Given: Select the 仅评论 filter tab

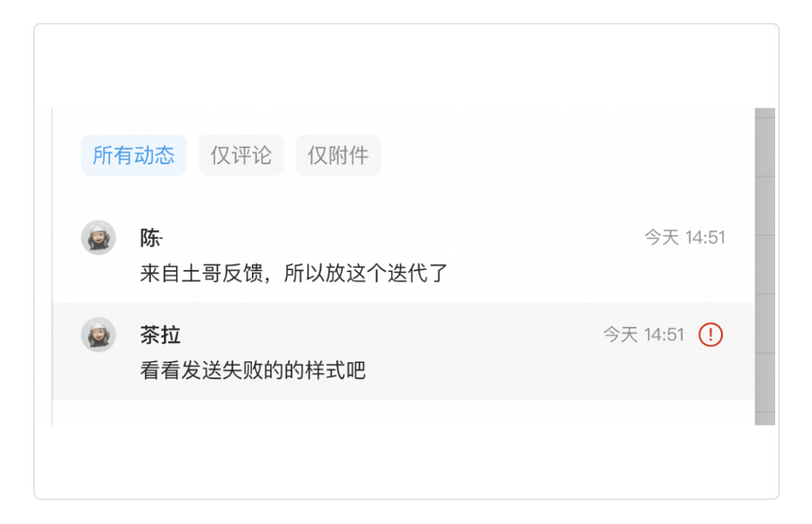Looking at the screenshot, I should pos(241,156).
